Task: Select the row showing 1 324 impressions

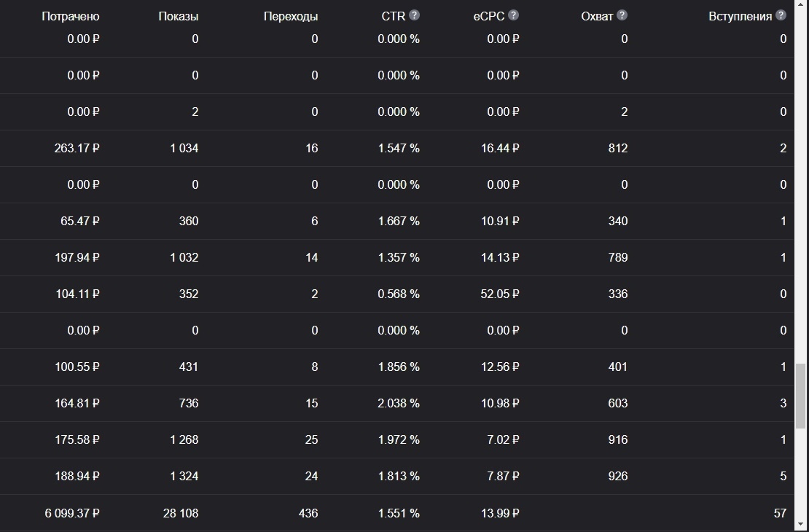Action: point(396,476)
